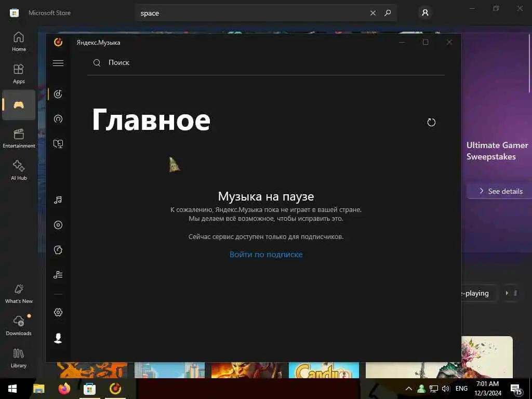Image resolution: width=532 pixels, height=399 pixels.
Task: Click See details for Ultimate Gamer Sweepstakes
Action: (x=500, y=191)
